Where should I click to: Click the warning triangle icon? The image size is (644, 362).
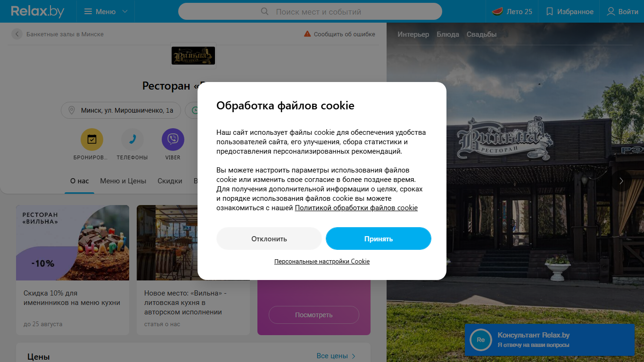[307, 34]
